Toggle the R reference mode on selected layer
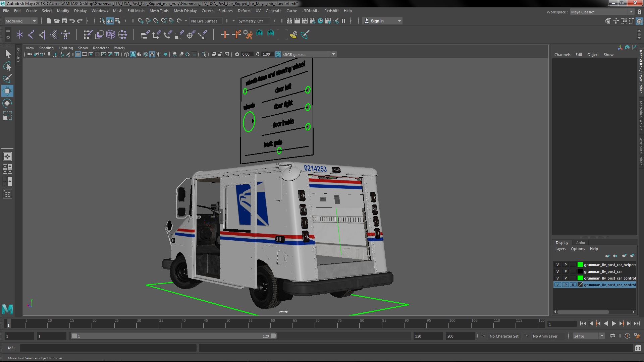The width and height of the screenshot is (644, 362). [x=573, y=285]
